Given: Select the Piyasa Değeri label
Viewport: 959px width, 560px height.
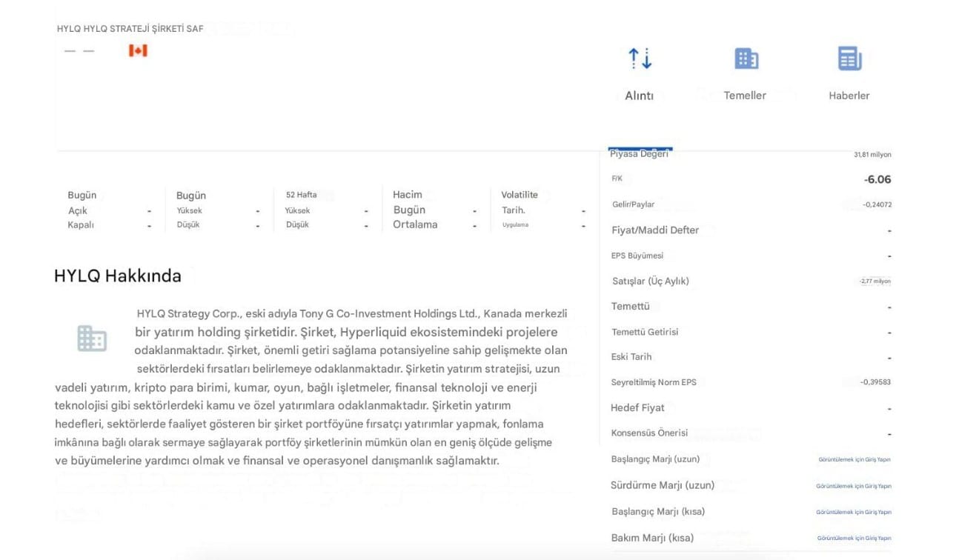Looking at the screenshot, I should pos(639,154).
